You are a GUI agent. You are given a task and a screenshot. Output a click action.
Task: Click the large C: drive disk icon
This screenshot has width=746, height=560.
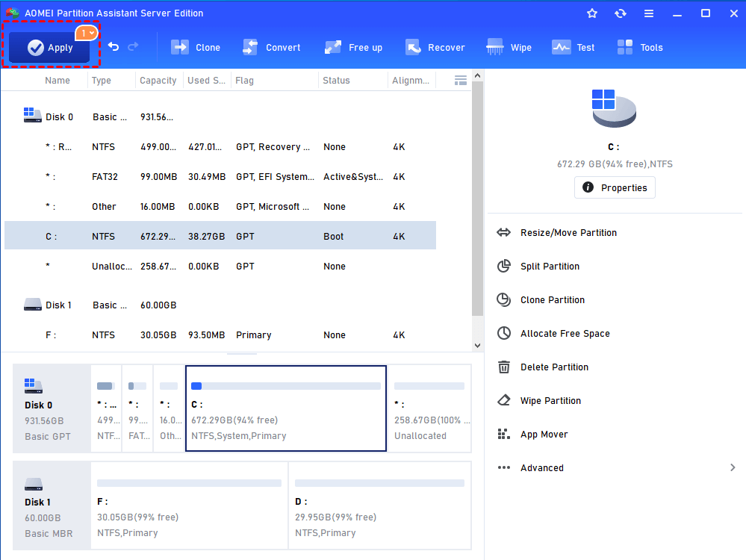click(614, 108)
